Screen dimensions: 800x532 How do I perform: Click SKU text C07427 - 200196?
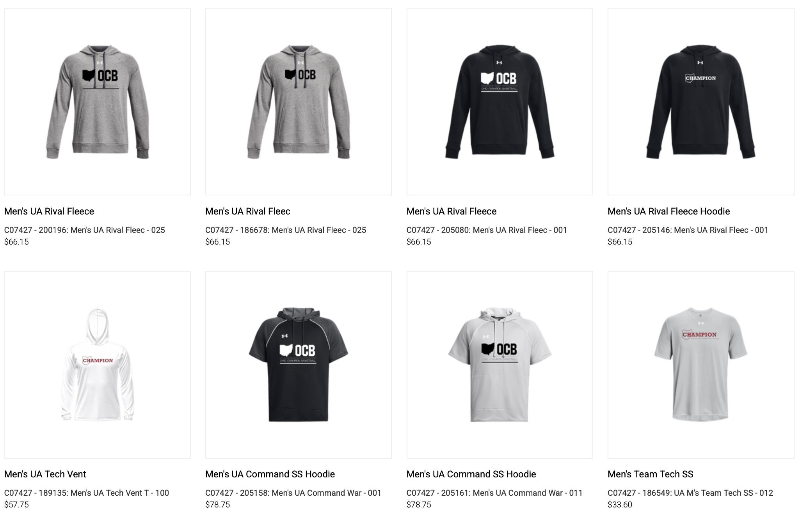36,230
